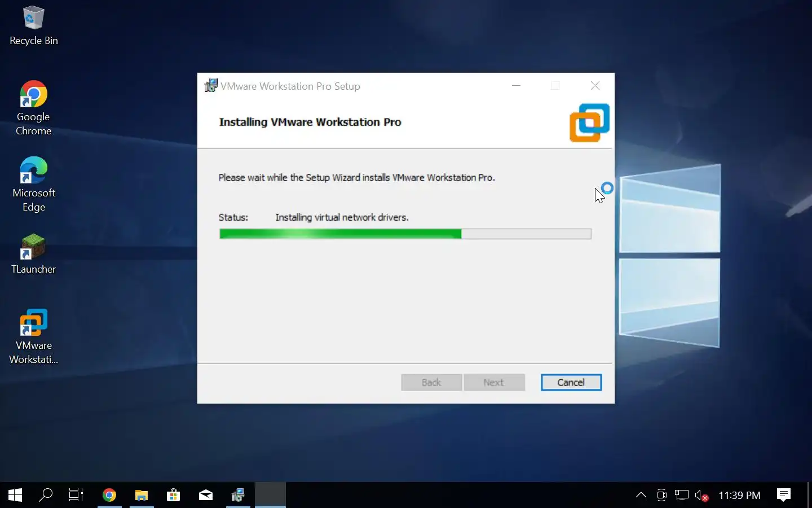Cancel the VMware Workstation Pro installation
The height and width of the screenshot is (508, 812).
point(571,382)
